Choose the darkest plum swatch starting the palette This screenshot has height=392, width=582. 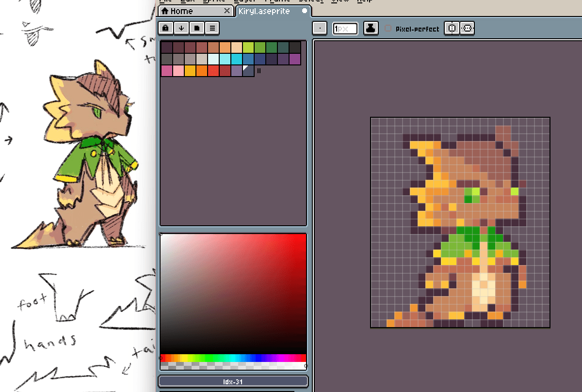click(167, 47)
